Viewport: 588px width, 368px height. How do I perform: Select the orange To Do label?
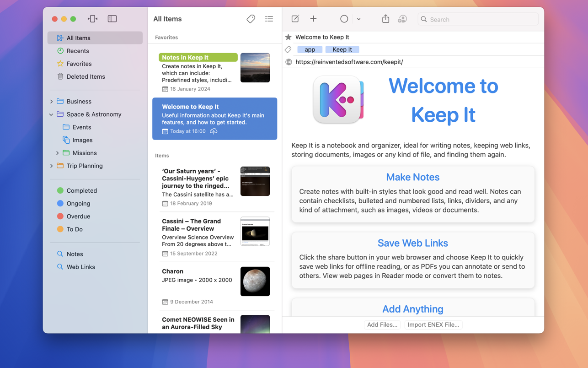point(95,229)
